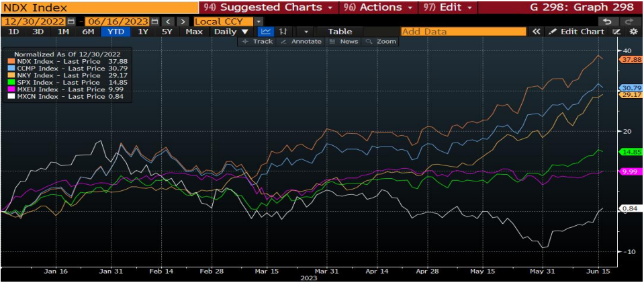This screenshot has width=644, height=285.
Task: Step date range back with left arrow
Action: 169,22
